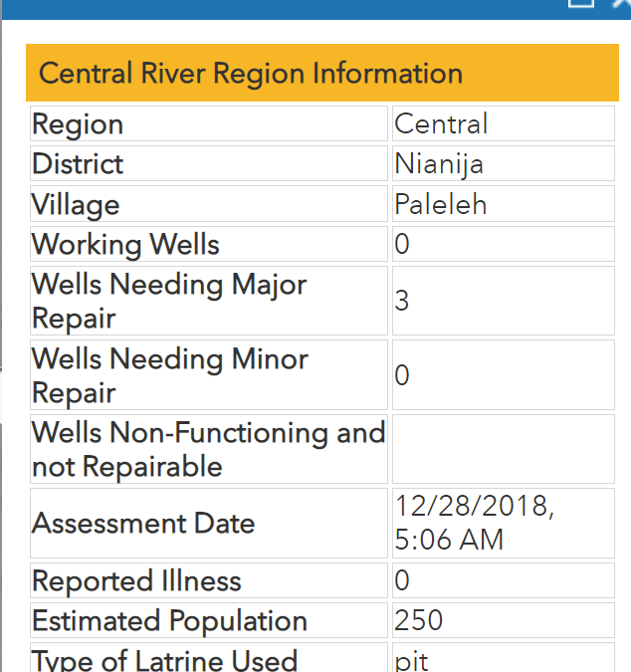Click the Central River Region Information header

[x=322, y=73]
